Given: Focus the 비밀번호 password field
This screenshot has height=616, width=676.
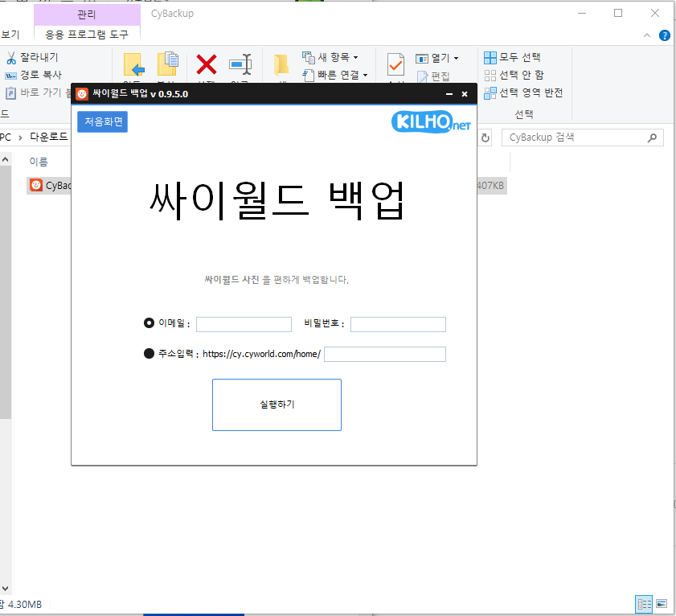Looking at the screenshot, I should [398, 324].
